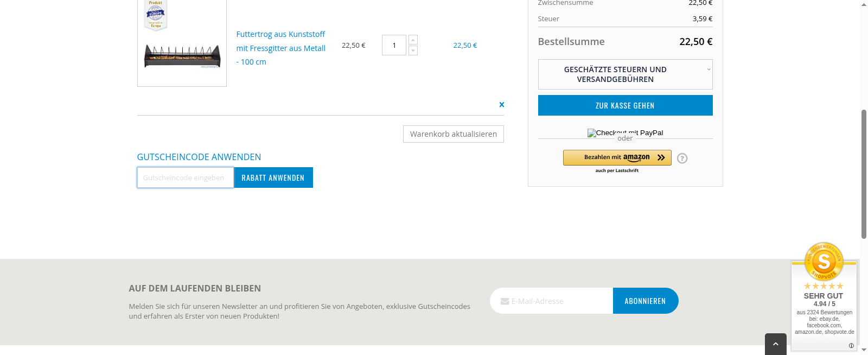Click the feeding trough product thumbnail
Image resolution: width=868 pixels, height=355 pixels.
pos(182,56)
